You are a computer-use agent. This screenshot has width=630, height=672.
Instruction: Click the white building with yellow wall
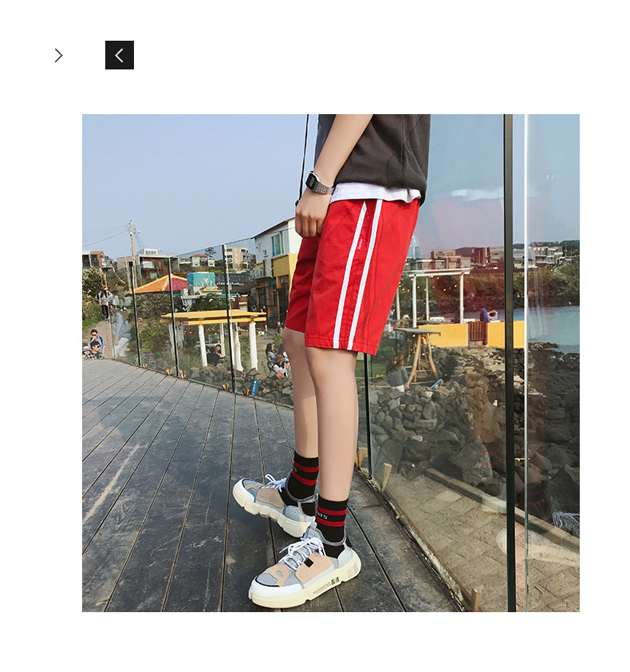(x=277, y=267)
